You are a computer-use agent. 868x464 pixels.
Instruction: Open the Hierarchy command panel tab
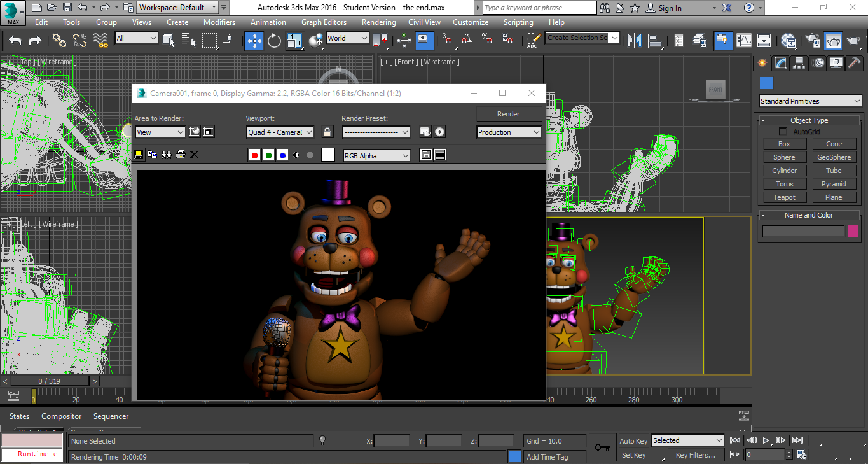[799, 62]
